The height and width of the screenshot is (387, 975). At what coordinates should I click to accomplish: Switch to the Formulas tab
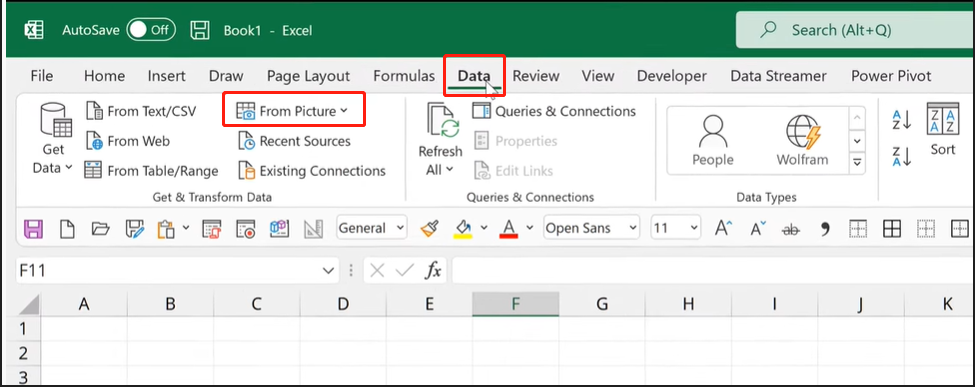tap(404, 76)
